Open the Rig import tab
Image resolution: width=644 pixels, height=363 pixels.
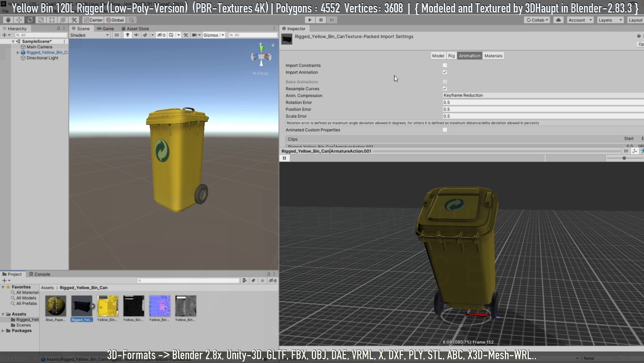tap(451, 56)
